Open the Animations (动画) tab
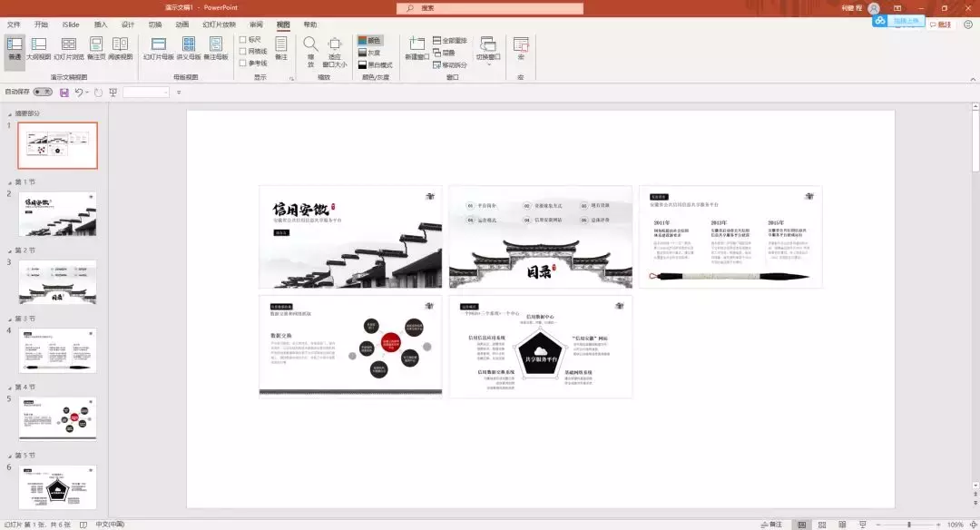Image resolution: width=980 pixels, height=530 pixels. pyautogui.click(x=181, y=25)
